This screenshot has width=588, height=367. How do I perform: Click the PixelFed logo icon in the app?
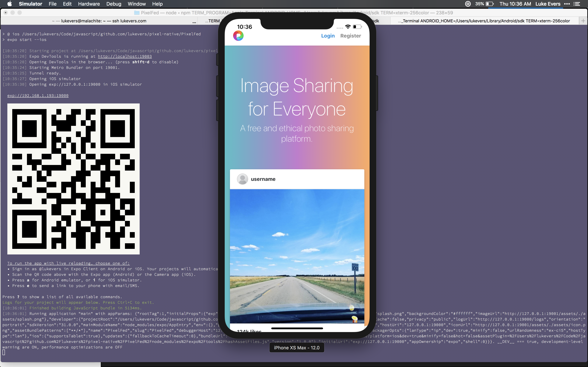coord(238,36)
